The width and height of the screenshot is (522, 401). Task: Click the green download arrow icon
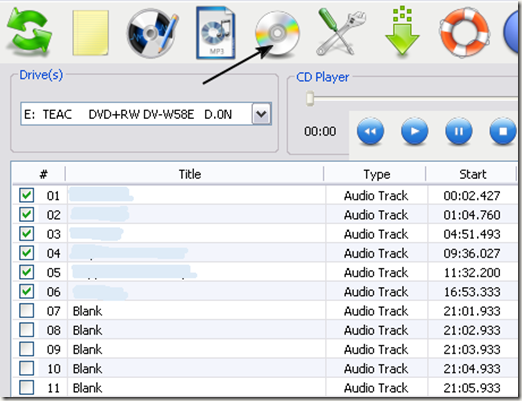point(402,31)
